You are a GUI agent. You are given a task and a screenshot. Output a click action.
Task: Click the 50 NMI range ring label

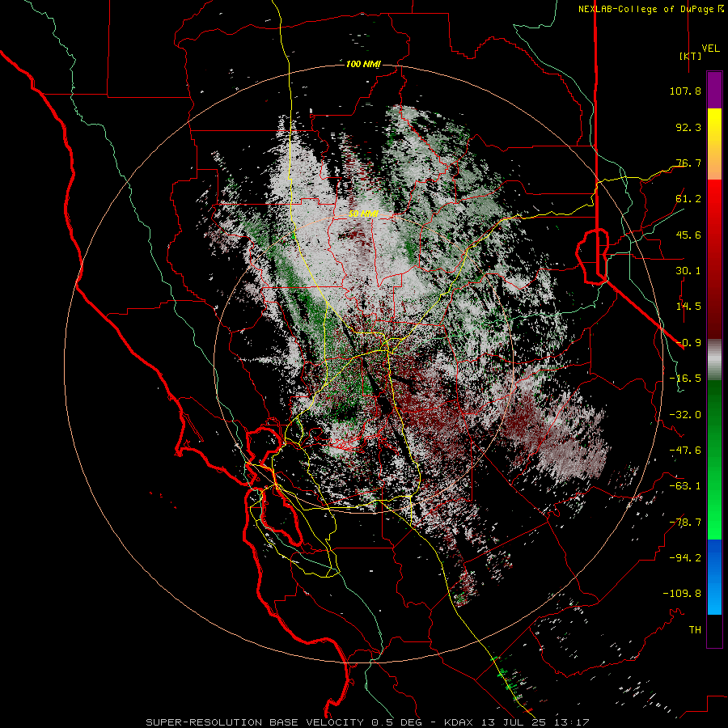point(363,214)
